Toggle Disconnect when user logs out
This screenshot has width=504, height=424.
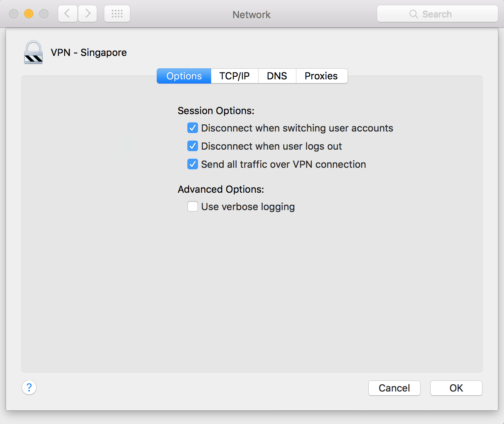click(x=193, y=146)
